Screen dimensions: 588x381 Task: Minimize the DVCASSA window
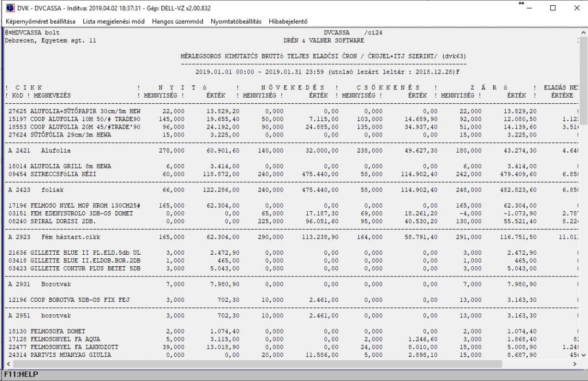point(529,8)
